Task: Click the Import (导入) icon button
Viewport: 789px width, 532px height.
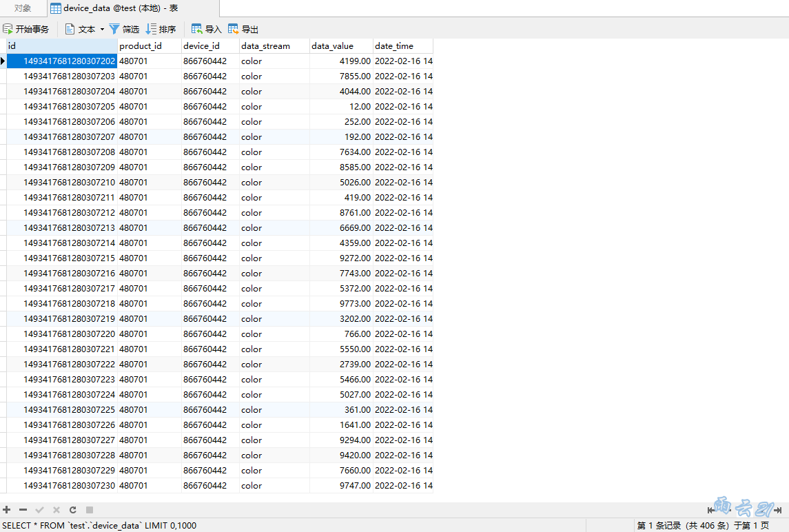Action: click(x=206, y=29)
